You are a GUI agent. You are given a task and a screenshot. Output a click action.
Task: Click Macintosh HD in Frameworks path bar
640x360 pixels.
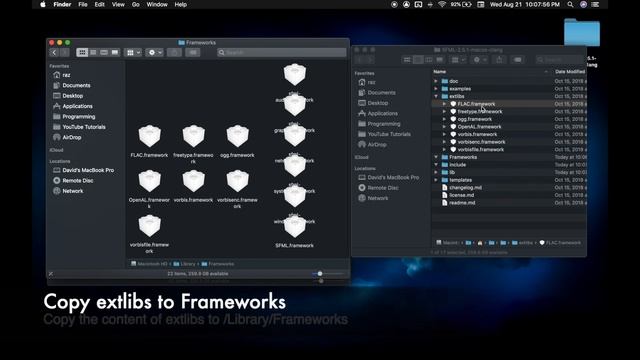[149, 264]
